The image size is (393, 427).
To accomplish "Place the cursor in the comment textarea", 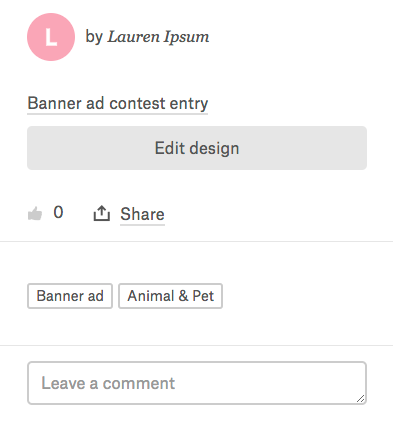I will tap(197, 383).
